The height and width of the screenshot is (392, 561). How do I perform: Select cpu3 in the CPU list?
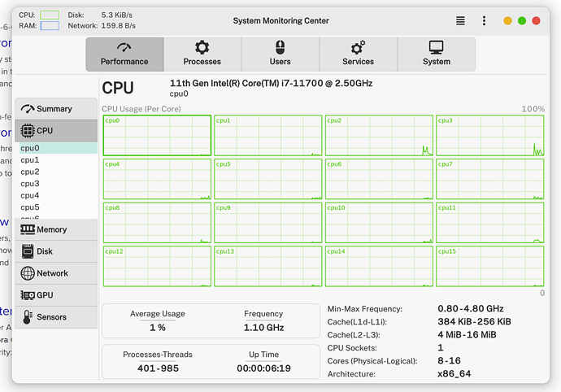click(30, 184)
